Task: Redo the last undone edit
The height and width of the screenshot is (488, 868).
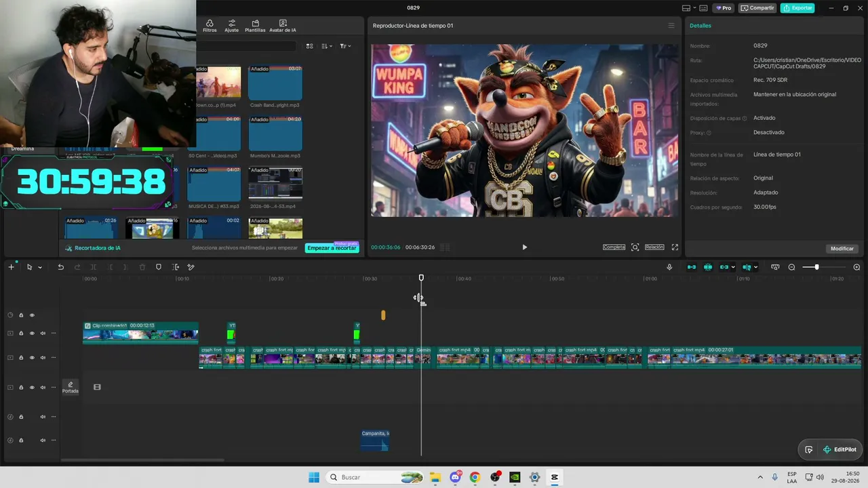Action: click(x=77, y=267)
